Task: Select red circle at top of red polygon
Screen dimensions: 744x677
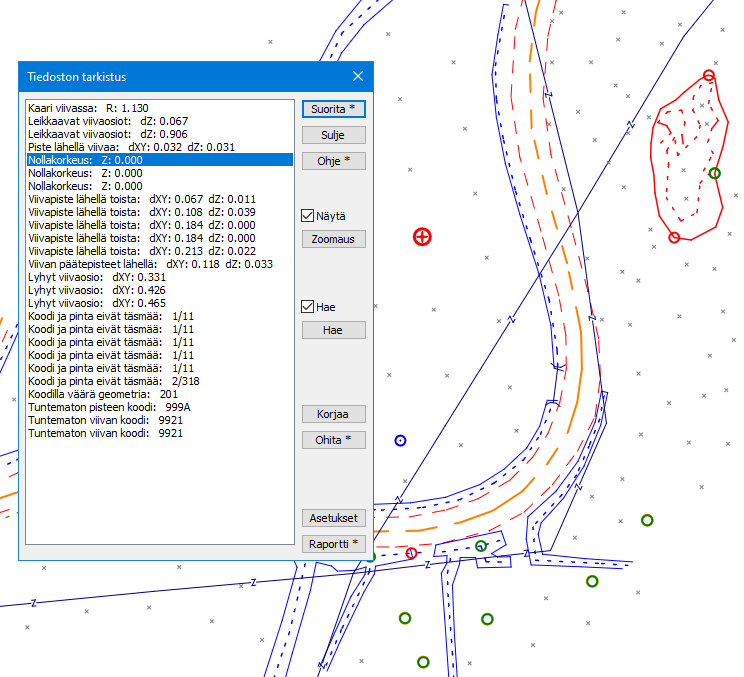Action: (709, 75)
